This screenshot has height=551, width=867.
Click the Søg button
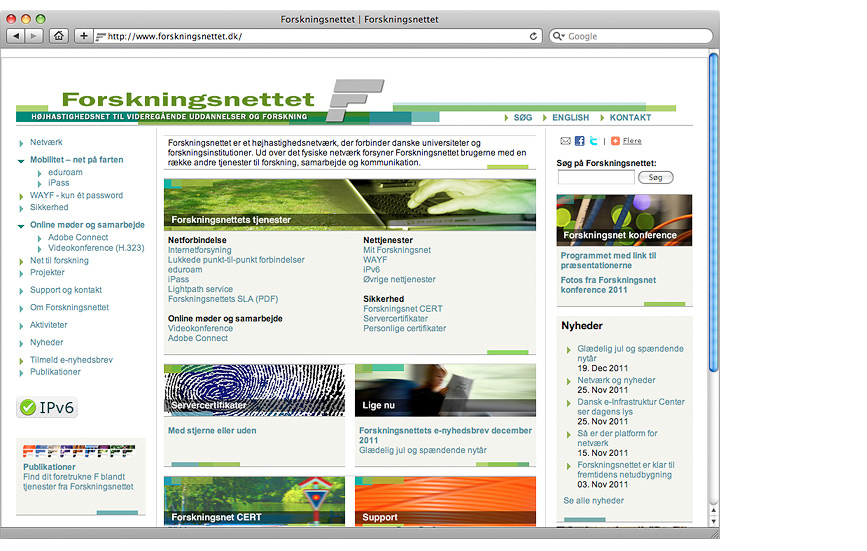pyautogui.click(x=655, y=177)
